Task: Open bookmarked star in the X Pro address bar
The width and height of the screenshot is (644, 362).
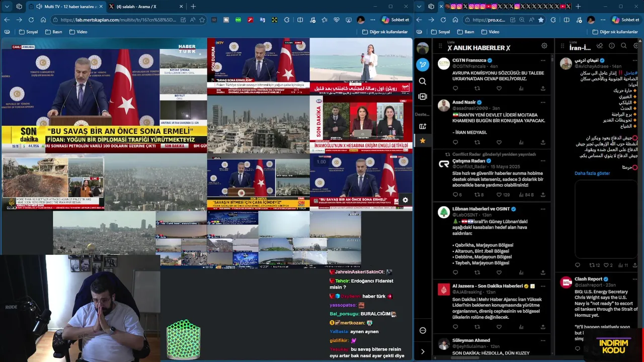Action: (x=541, y=20)
